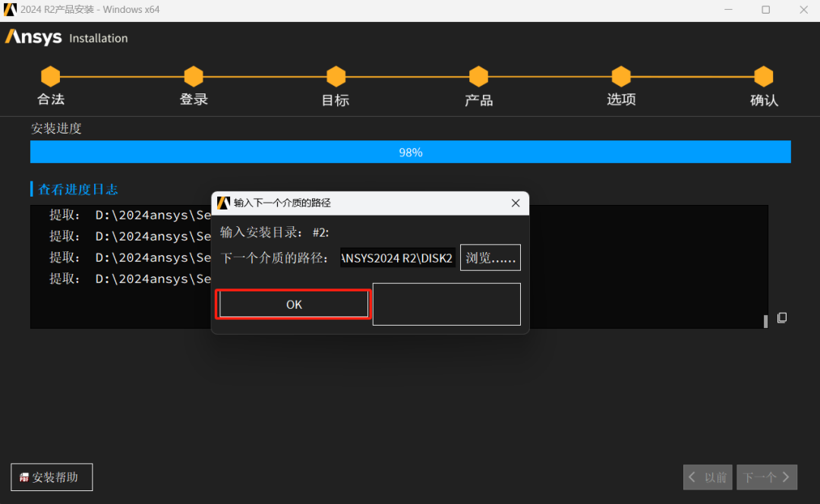Click the 安装进度 heading text
The width and height of the screenshot is (820, 504).
click(56, 128)
